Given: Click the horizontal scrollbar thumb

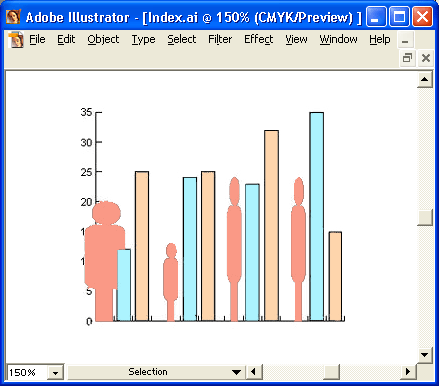Looking at the screenshot, I should 332,371.
